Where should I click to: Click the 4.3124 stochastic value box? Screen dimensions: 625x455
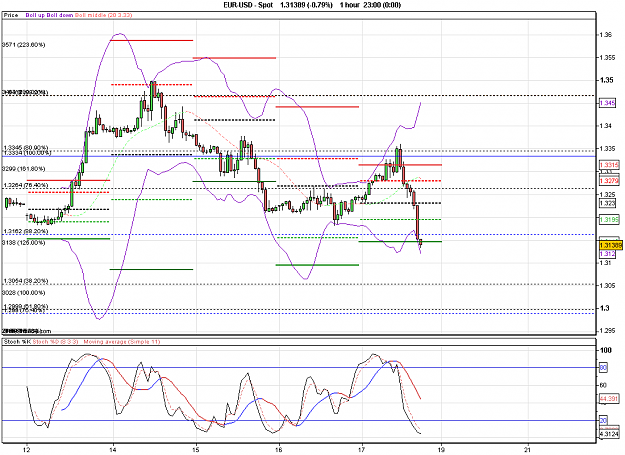[x=609, y=434]
